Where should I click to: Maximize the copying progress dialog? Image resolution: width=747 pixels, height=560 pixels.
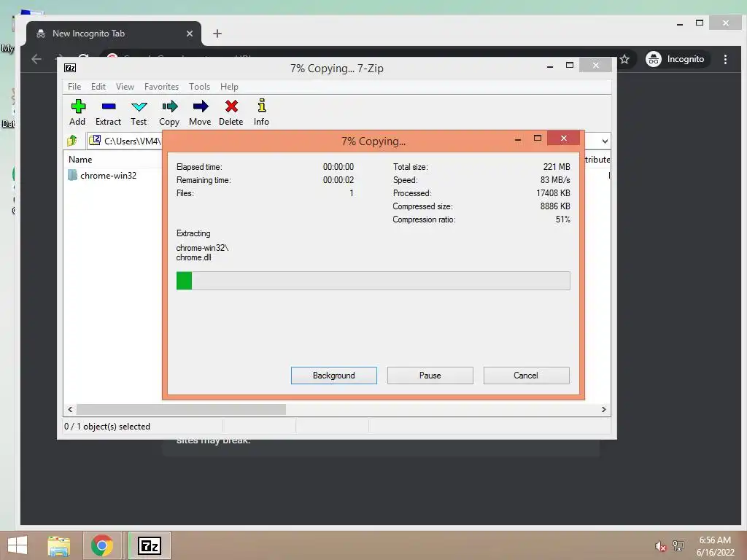click(538, 138)
